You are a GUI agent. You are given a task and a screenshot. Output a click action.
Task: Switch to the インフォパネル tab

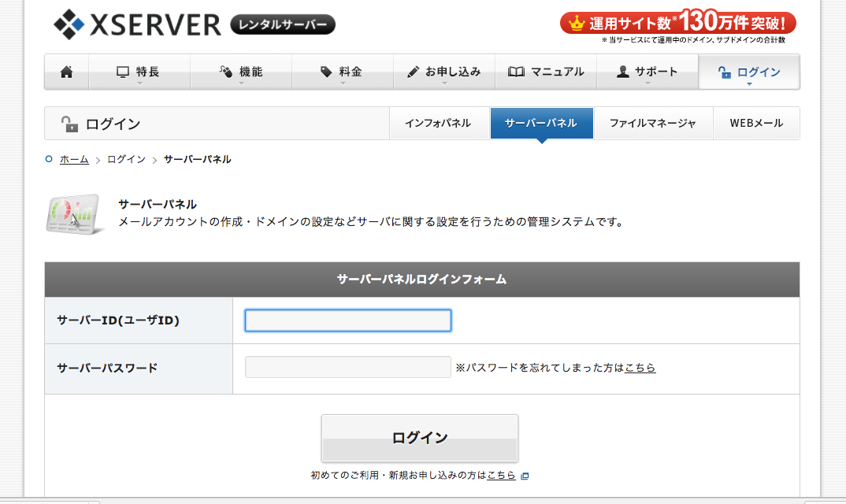[438, 123]
